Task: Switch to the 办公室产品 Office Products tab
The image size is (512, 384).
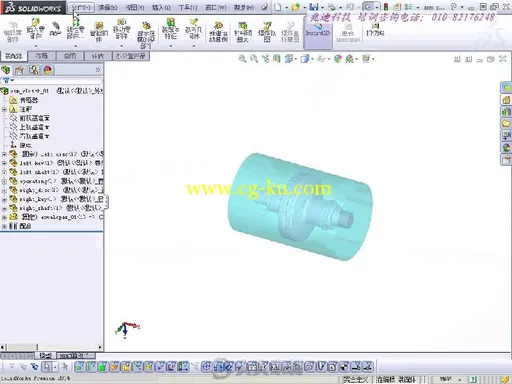Action: pyautogui.click(x=131, y=56)
